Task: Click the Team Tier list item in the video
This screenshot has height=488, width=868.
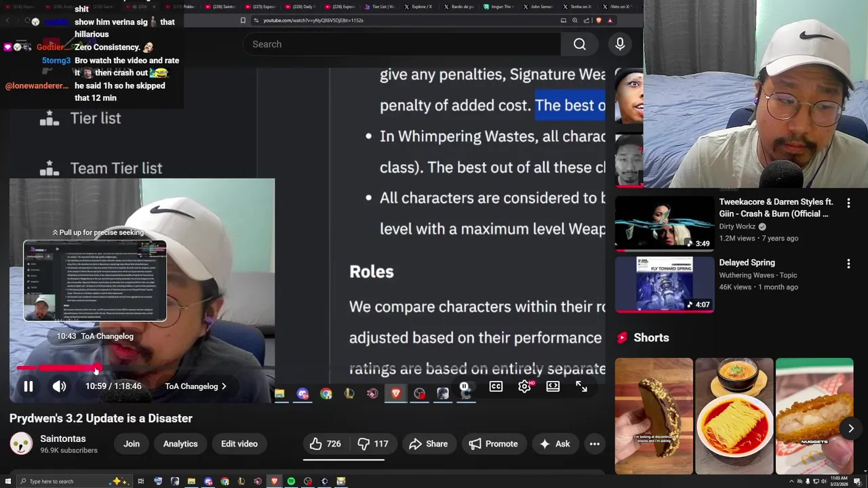Action: click(100, 168)
